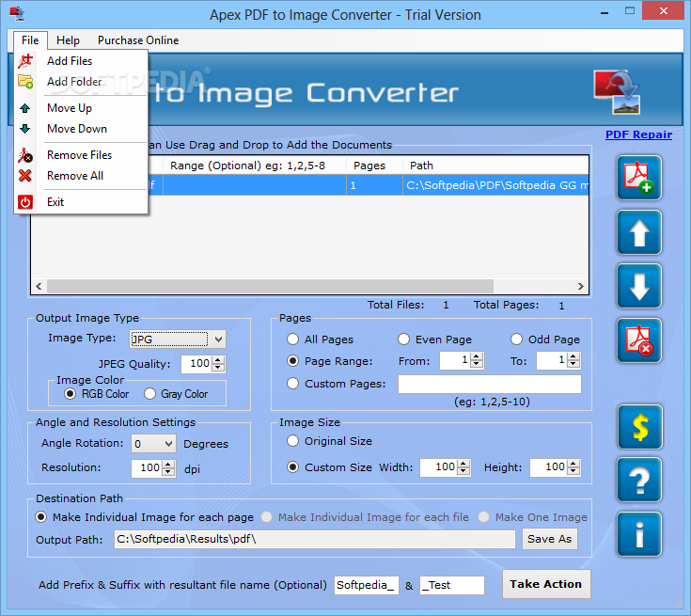691x616 pixels.
Task: Select Remove Files menu entry
Action: click(79, 155)
